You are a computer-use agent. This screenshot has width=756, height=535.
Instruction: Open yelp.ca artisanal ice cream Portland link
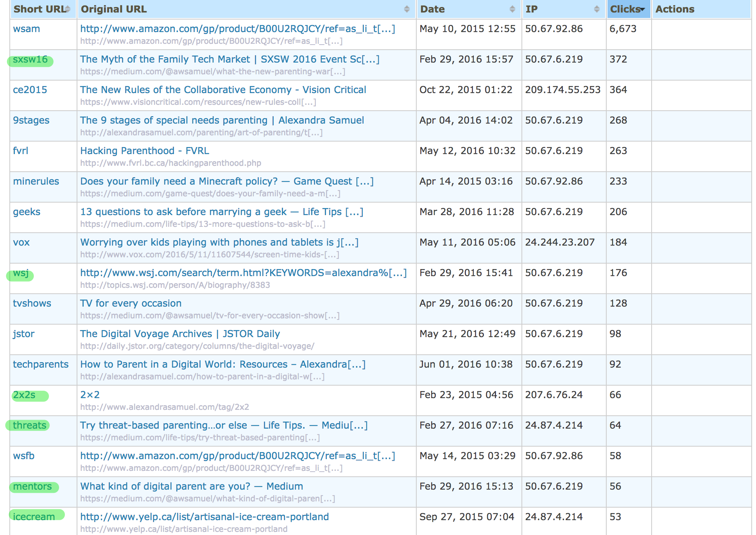(x=204, y=517)
